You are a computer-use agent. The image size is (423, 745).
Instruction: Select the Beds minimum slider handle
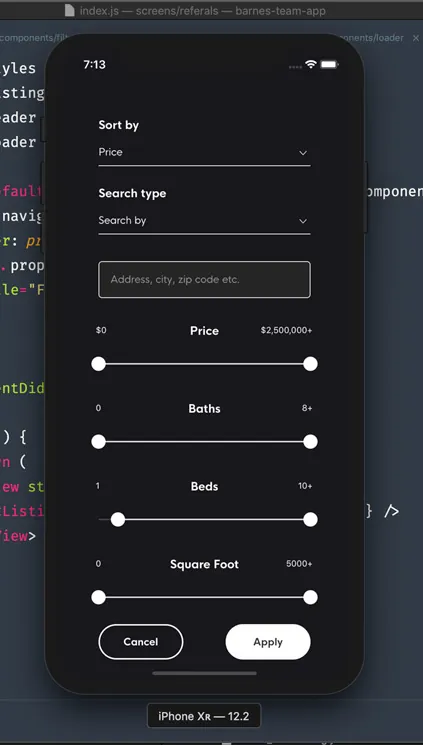117,519
